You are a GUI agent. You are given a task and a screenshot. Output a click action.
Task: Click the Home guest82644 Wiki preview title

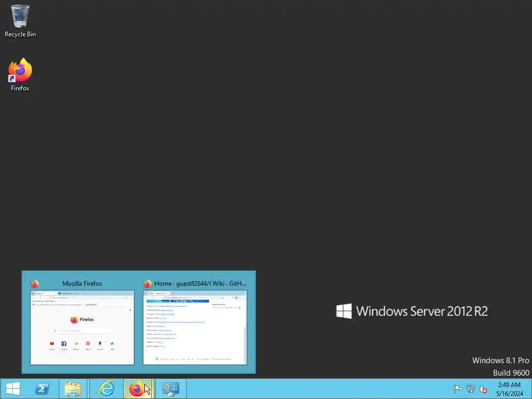click(x=200, y=284)
